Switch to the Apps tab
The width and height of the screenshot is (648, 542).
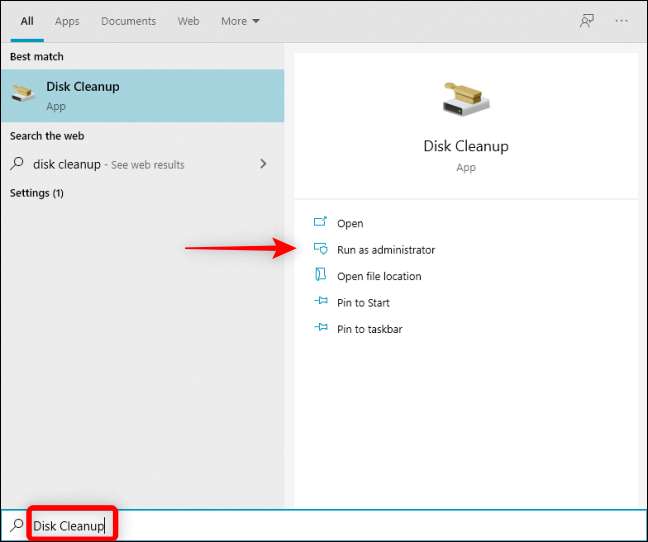click(67, 21)
